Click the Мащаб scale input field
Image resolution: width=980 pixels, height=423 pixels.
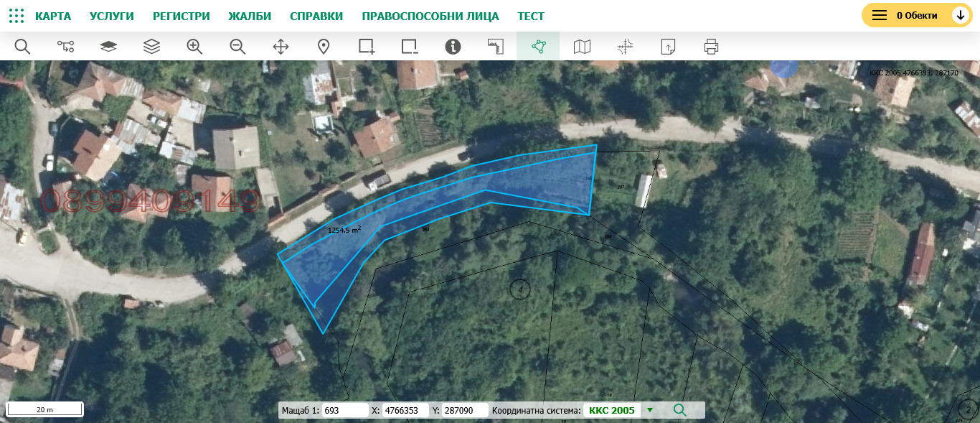tap(345, 410)
